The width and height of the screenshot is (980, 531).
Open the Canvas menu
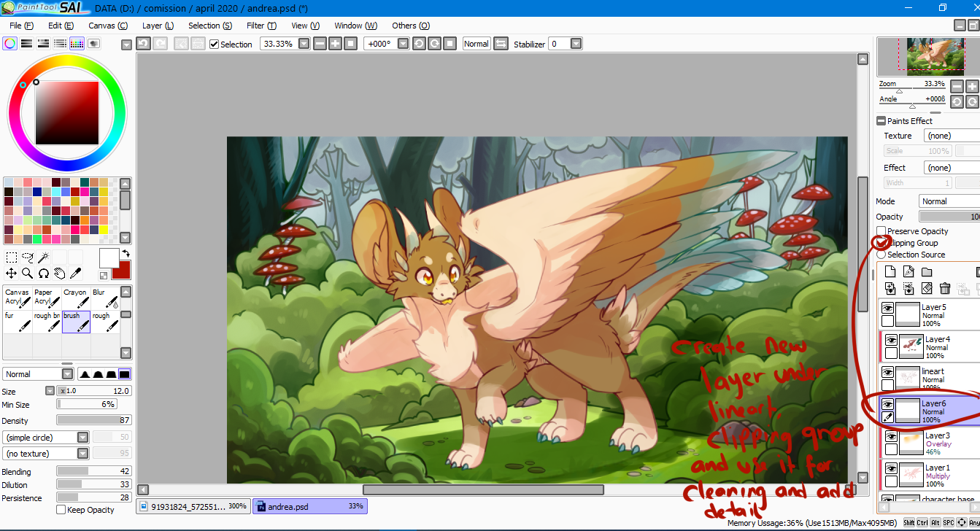tap(108, 26)
